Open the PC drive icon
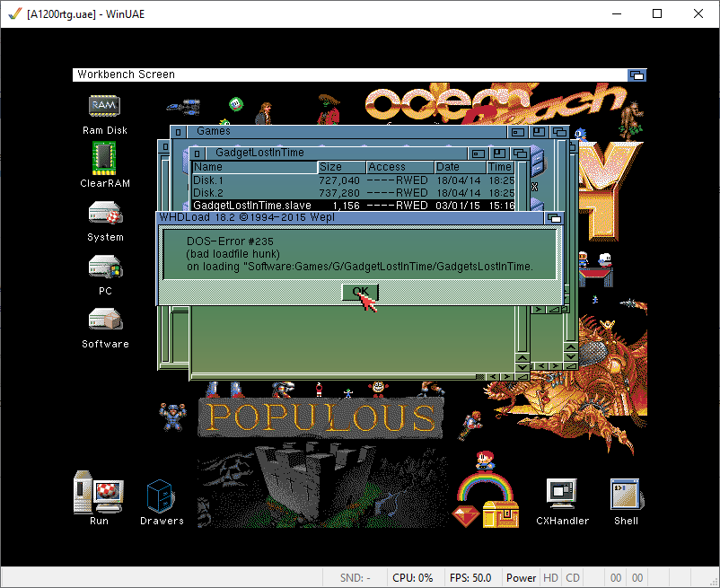 [105, 268]
